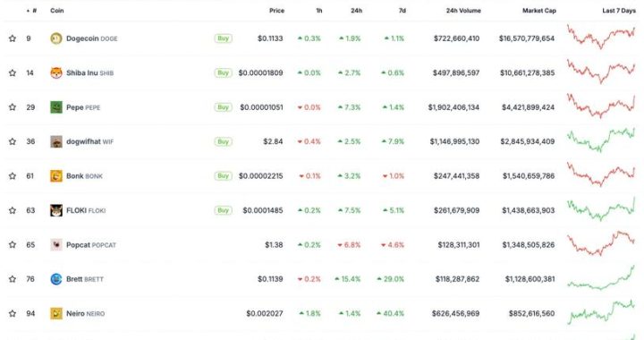Sort coins by 7d change header
The width and height of the screenshot is (644, 340).
coord(402,11)
